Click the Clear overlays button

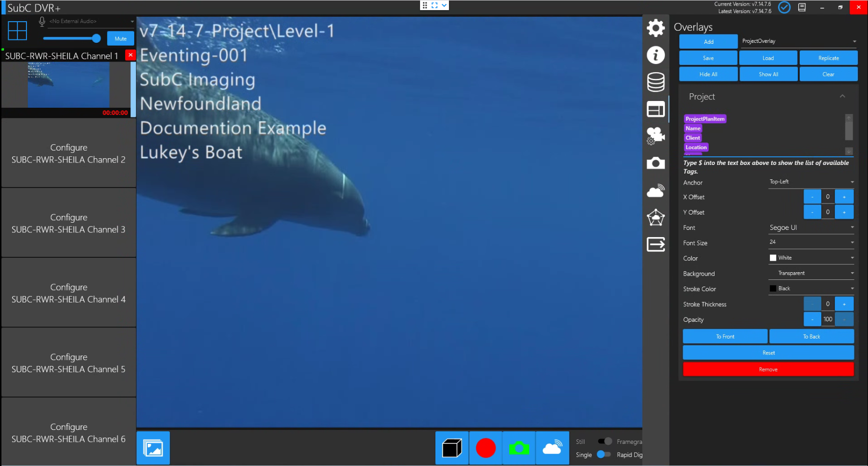click(x=829, y=74)
